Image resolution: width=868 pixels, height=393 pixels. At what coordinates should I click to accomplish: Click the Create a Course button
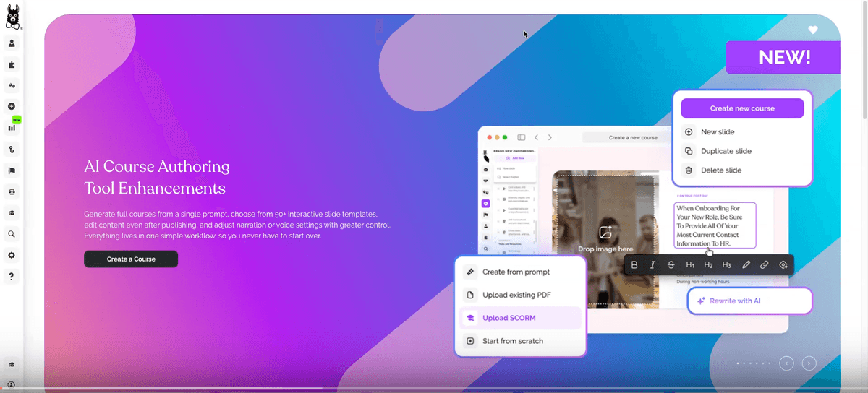point(131,259)
